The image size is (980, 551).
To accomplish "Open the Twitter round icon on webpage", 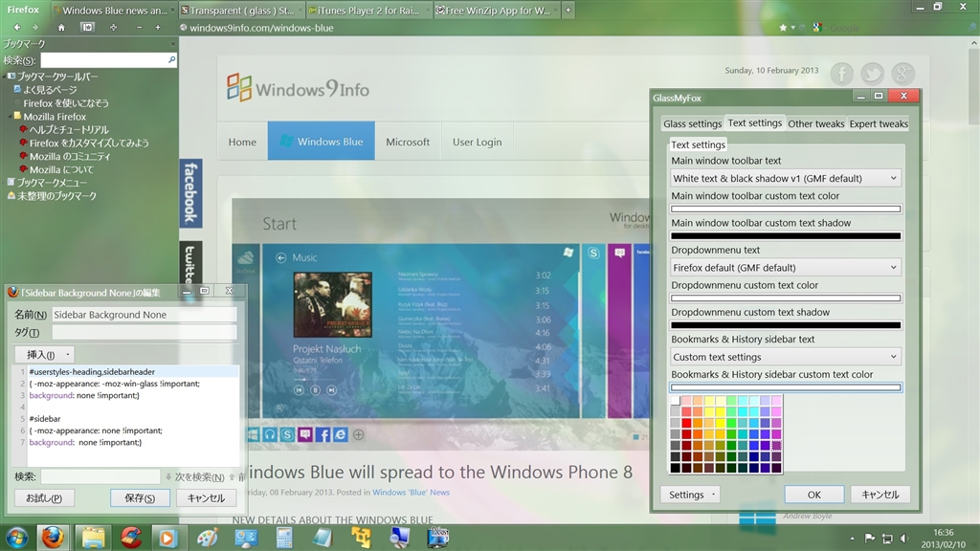I will pyautogui.click(x=873, y=74).
